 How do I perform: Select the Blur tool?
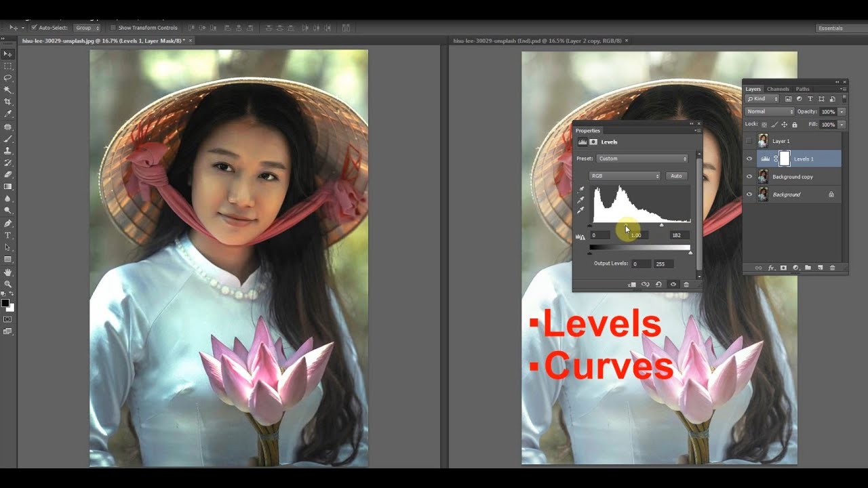(8, 199)
